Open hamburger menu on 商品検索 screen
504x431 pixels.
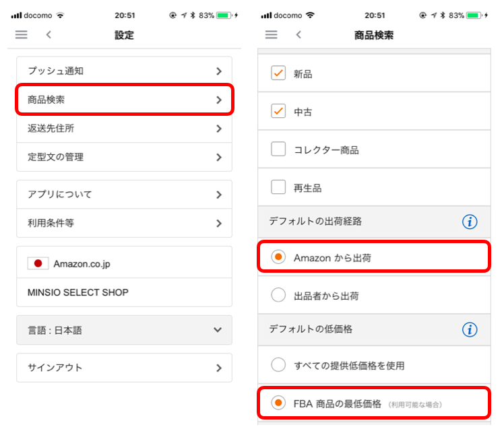[272, 35]
